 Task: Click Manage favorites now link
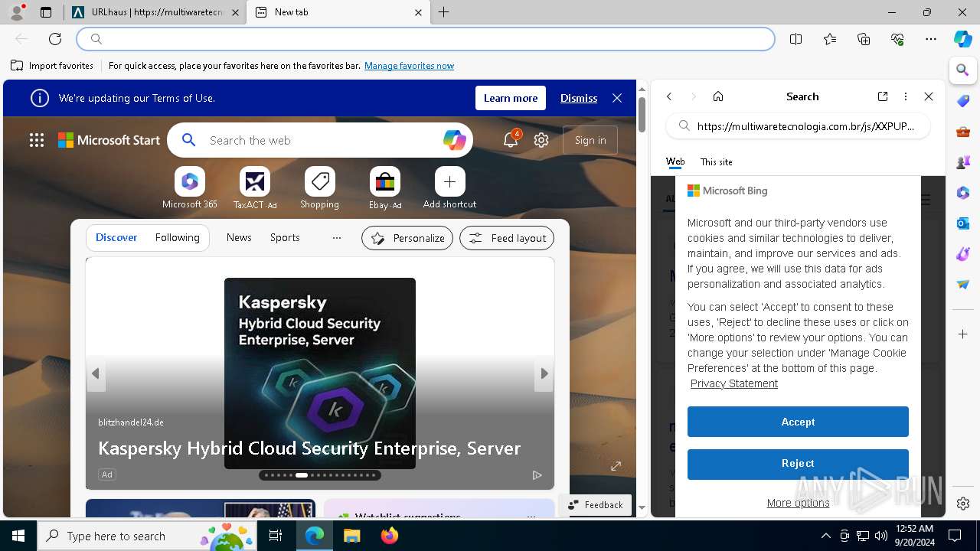click(410, 66)
